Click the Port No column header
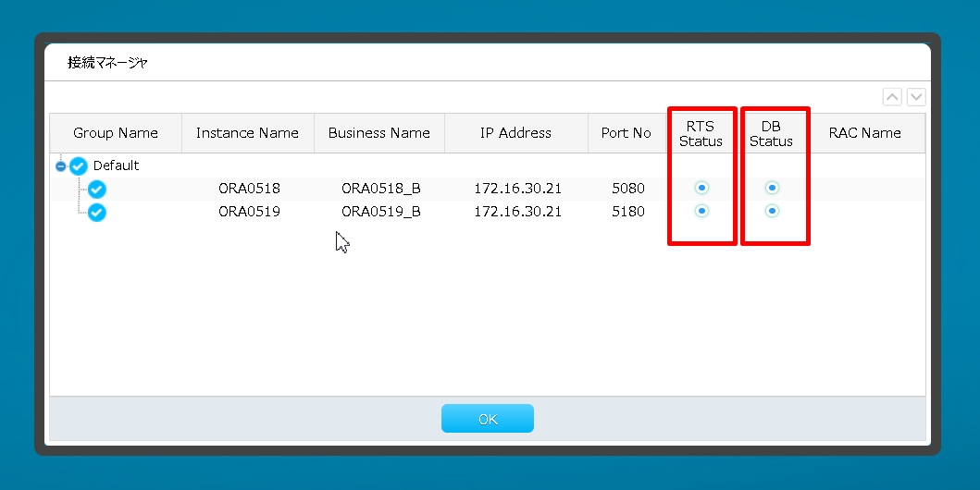Screen dimensions: 980x490 coord(626,133)
